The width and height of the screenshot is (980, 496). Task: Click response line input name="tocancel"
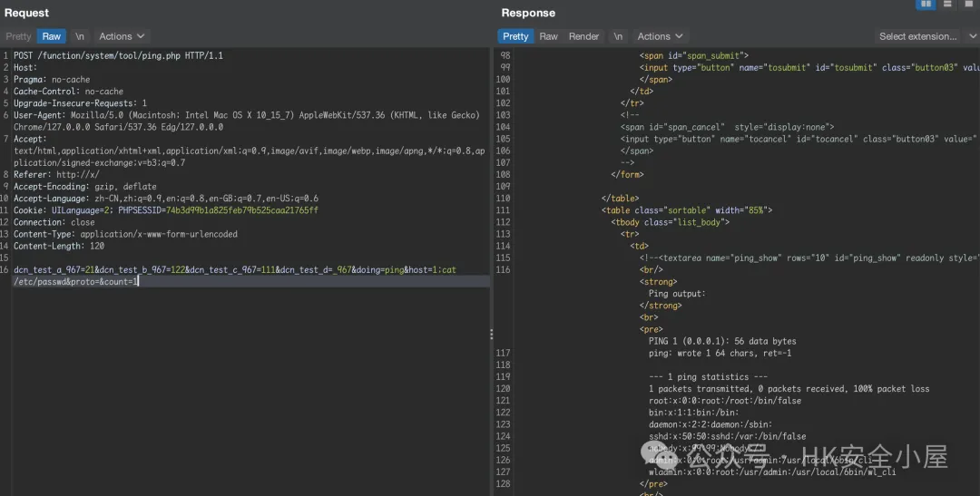pos(799,139)
